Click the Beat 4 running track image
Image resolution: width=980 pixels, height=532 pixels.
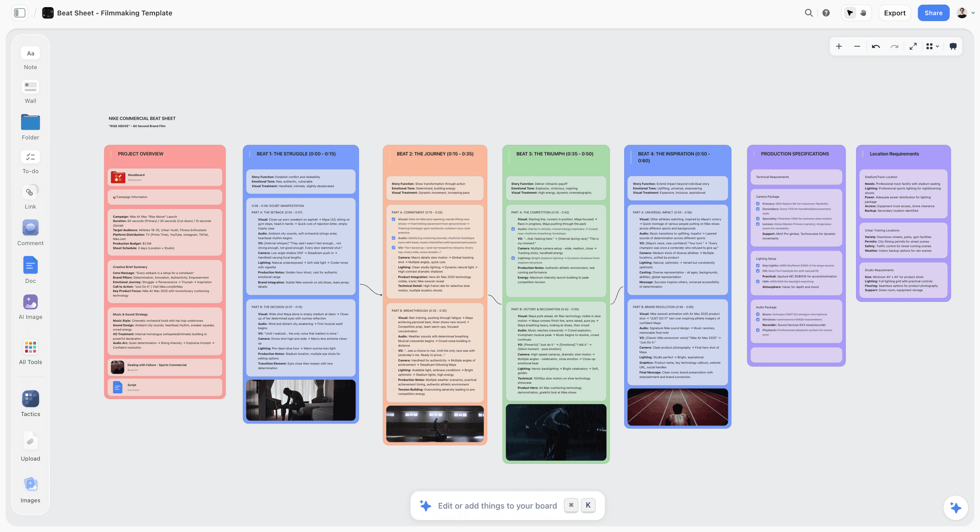[678, 407]
